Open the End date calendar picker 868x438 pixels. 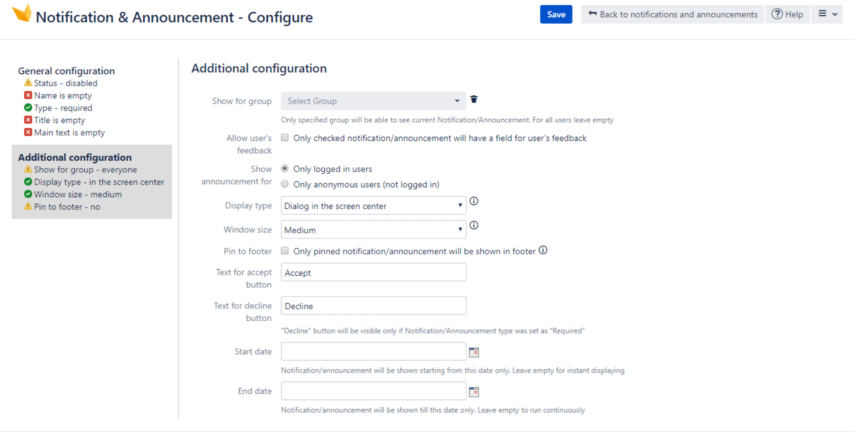tap(474, 392)
